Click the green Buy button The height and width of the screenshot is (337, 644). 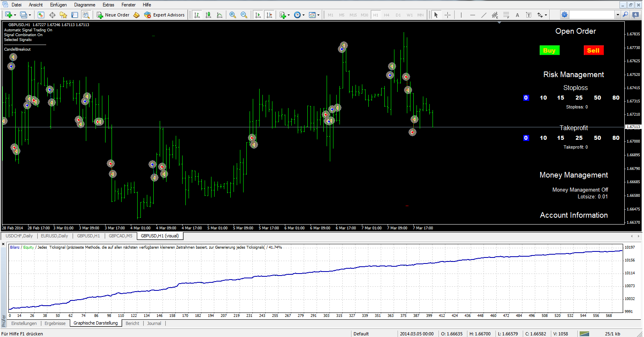click(x=549, y=50)
